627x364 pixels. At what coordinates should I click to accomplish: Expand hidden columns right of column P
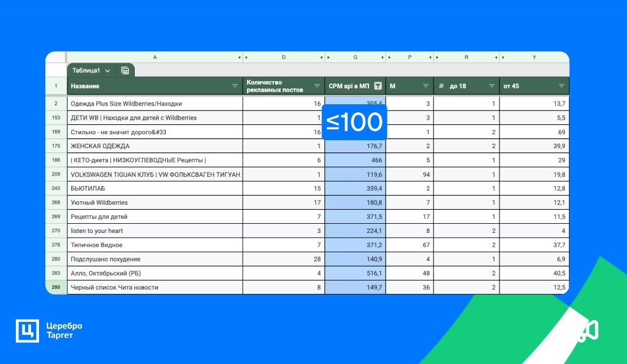(x=430, y=57)
